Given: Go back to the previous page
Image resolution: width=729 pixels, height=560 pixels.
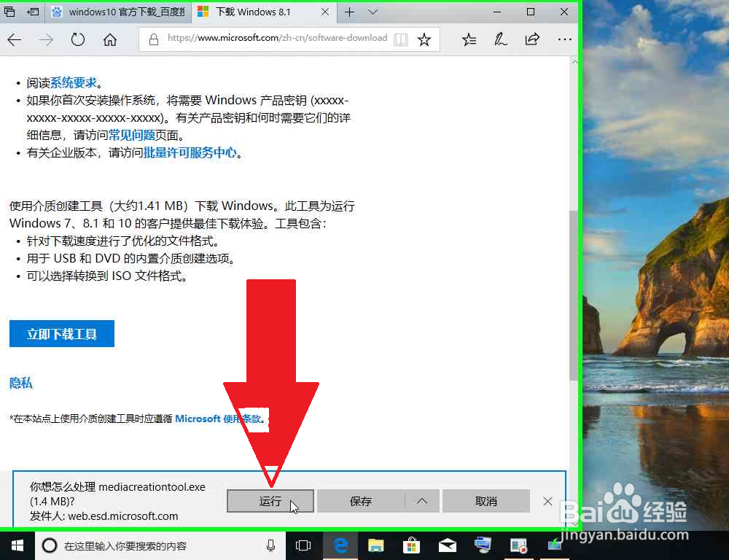Looking at the screenshot, I should (x=15, y=40).
